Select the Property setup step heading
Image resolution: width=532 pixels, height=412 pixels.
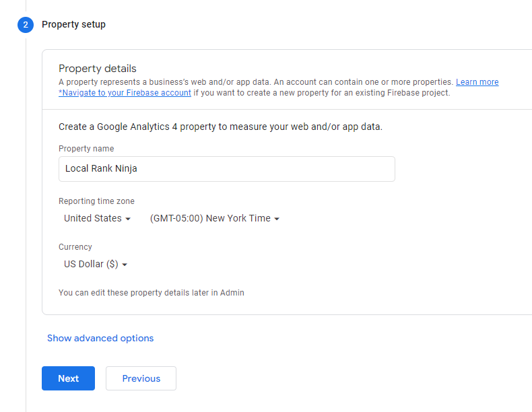click(73, 24)
